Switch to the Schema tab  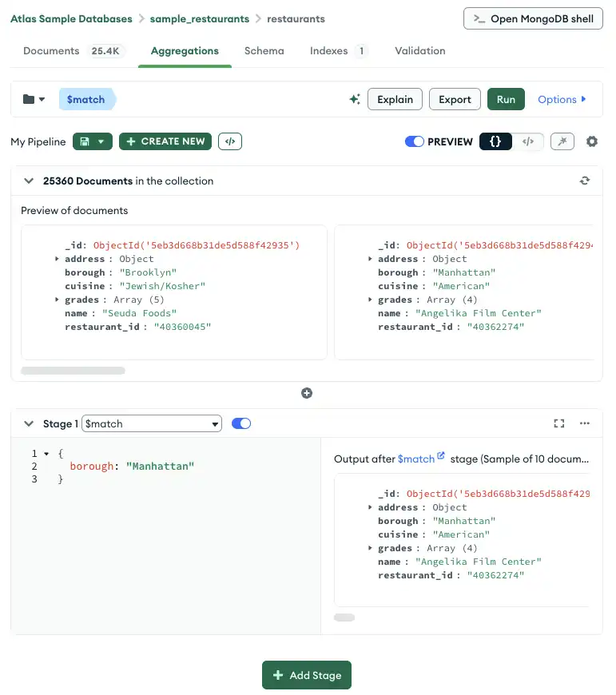[264, 50]
